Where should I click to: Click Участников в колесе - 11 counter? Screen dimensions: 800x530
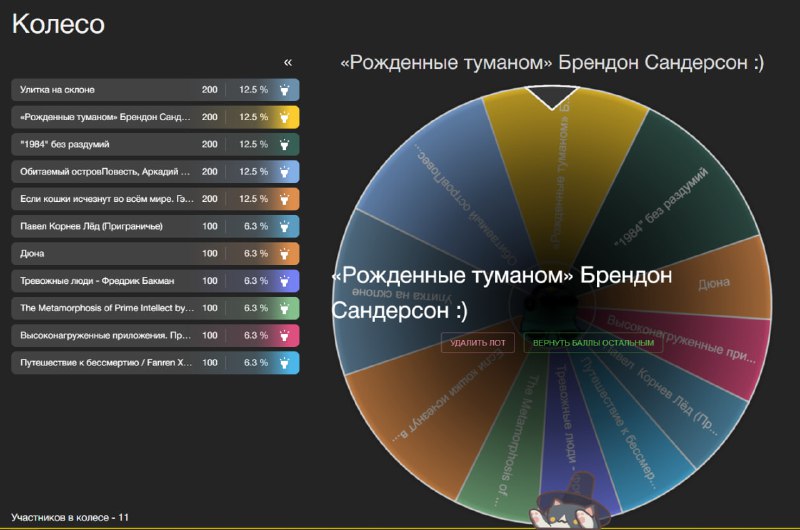70,517
